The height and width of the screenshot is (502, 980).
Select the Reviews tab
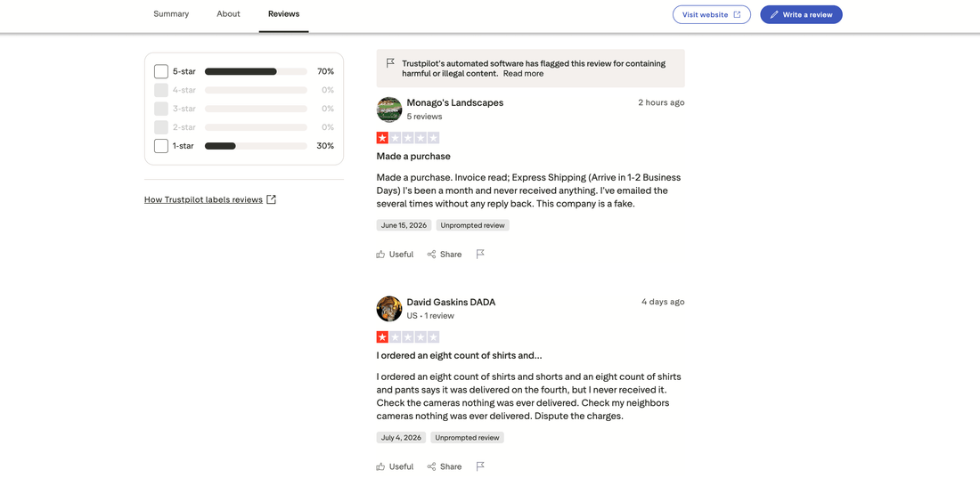click(283, 13)
